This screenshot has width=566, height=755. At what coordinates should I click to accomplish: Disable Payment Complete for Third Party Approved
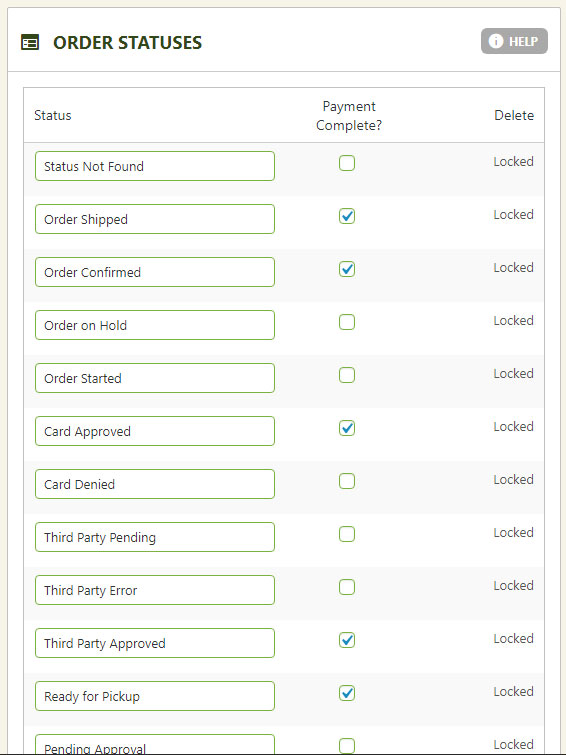347,640
